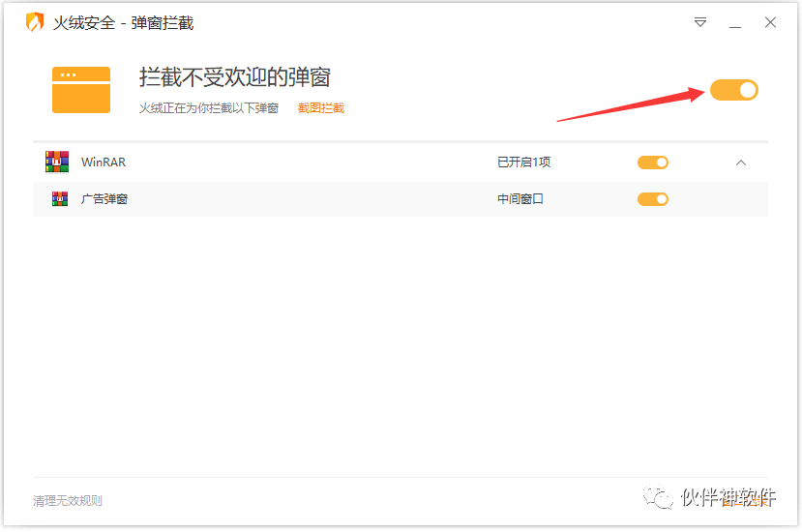The width and height of the screenshot is (802, 532).
Task: Collapse the WinRAR rule list chevron
Action: coord(741,163)
